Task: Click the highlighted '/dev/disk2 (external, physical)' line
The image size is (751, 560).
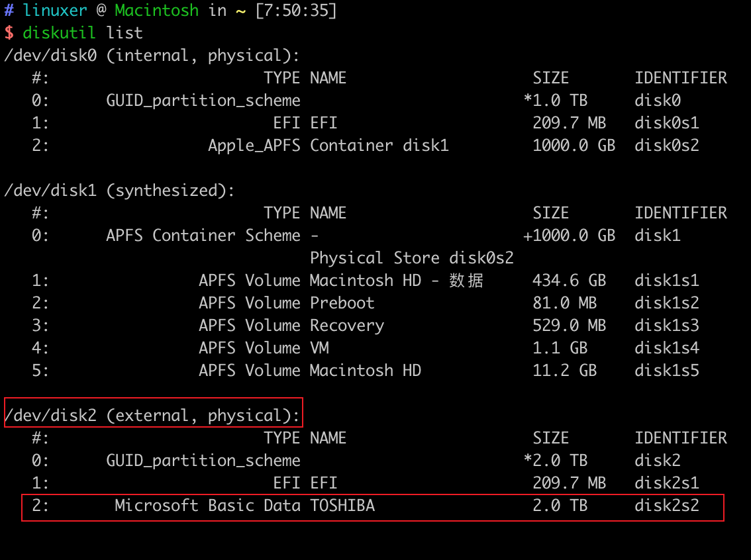Action: tap(152, 416)
